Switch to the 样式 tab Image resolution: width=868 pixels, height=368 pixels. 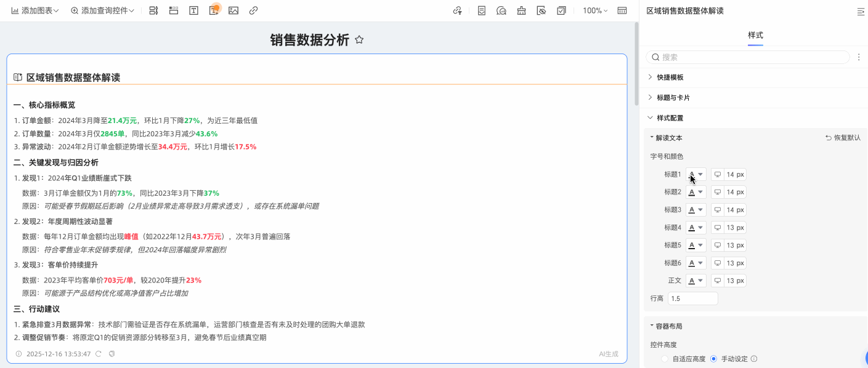click(x=755, y=35)
